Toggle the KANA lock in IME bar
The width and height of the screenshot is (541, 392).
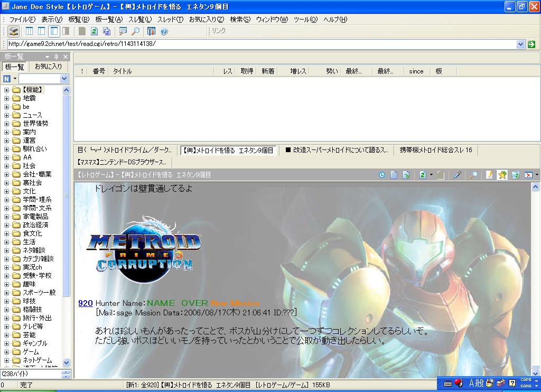pos(526,386)
